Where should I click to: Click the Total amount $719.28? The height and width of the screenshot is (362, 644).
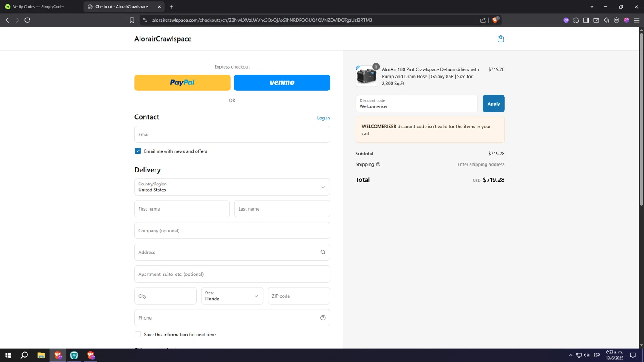point(494,180)
